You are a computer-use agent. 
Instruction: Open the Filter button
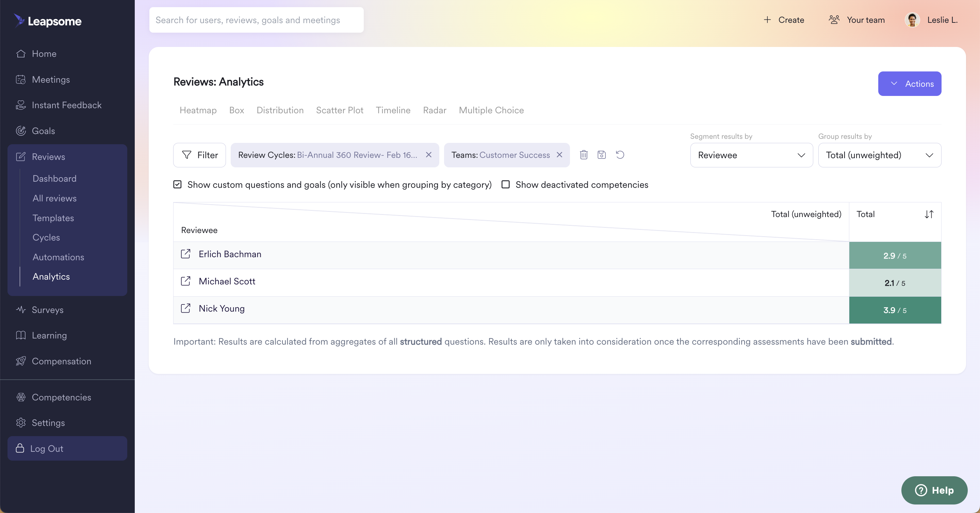tap(199, 155)
